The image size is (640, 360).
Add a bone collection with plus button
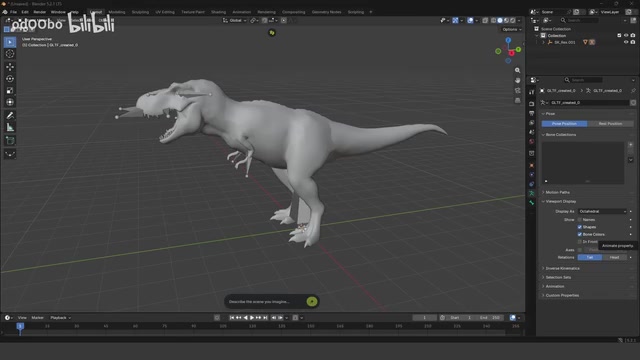(x=631, y=145)
